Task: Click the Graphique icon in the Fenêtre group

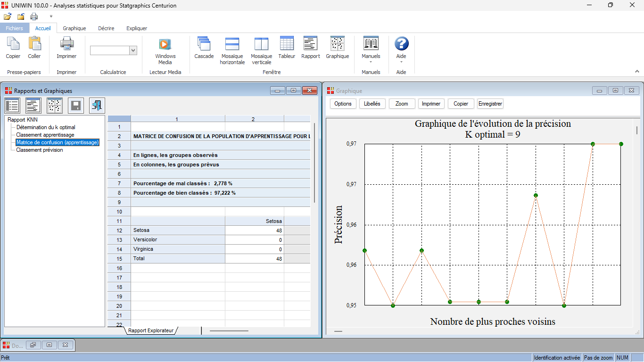Action: [338, 43]
